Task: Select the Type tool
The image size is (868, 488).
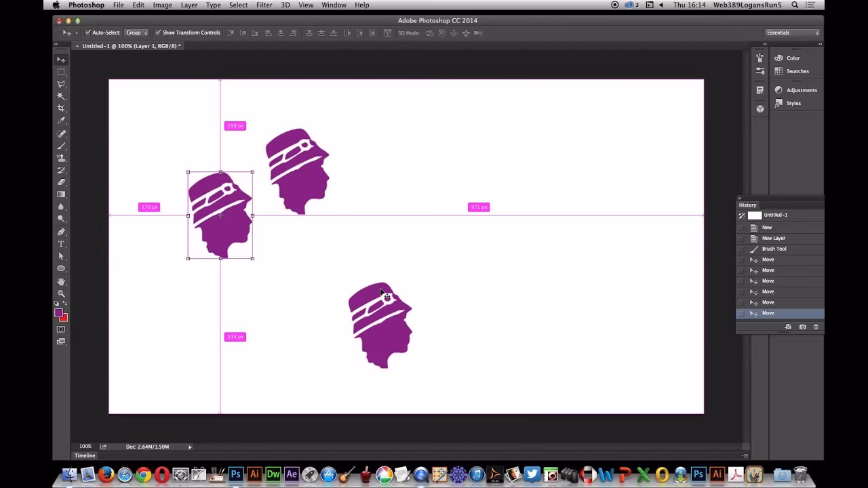Action: [61, 243]
